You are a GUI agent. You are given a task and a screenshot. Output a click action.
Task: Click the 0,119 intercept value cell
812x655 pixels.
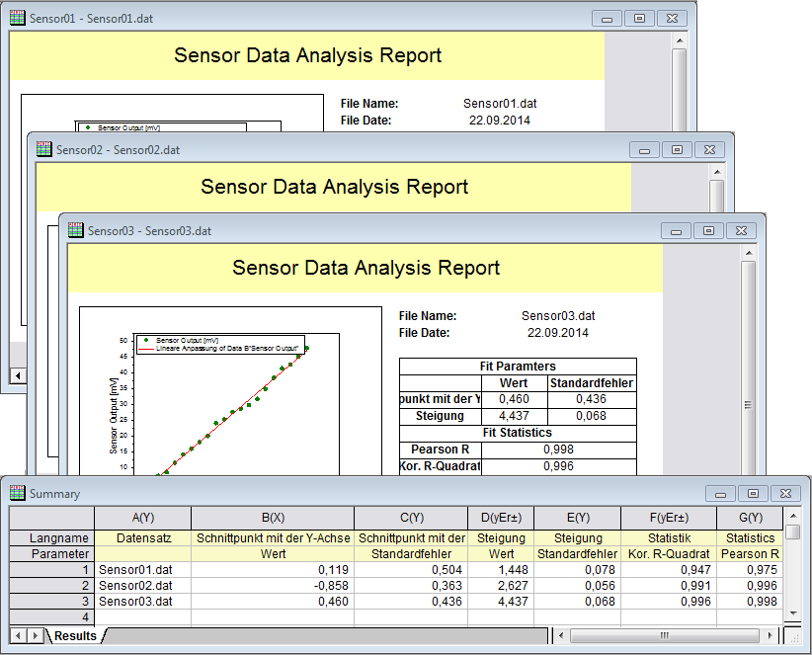[x=273, y=570]
